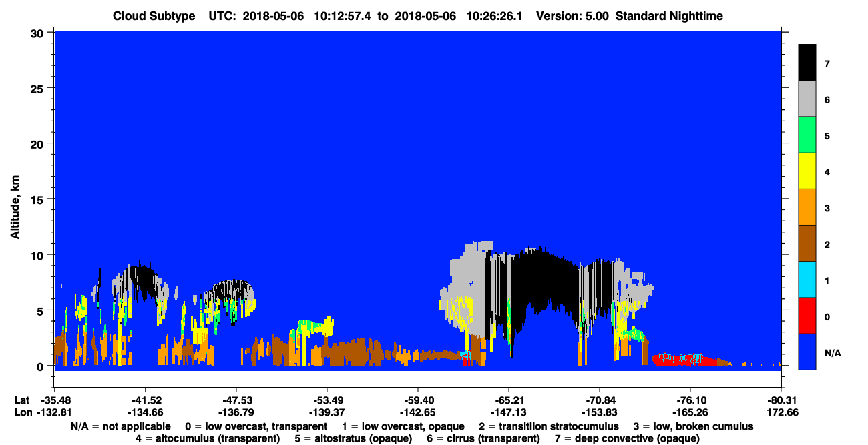This screenshot has height=445, width=868.
Task: Click the gray legend swatch for class 6
Action: (807, 99)
